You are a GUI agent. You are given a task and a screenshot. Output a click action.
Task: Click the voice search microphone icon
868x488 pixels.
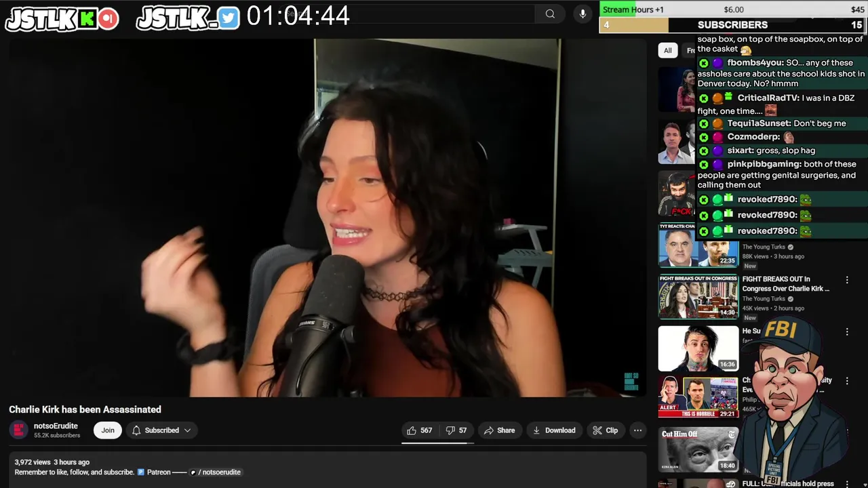click(x=583, y=14)
